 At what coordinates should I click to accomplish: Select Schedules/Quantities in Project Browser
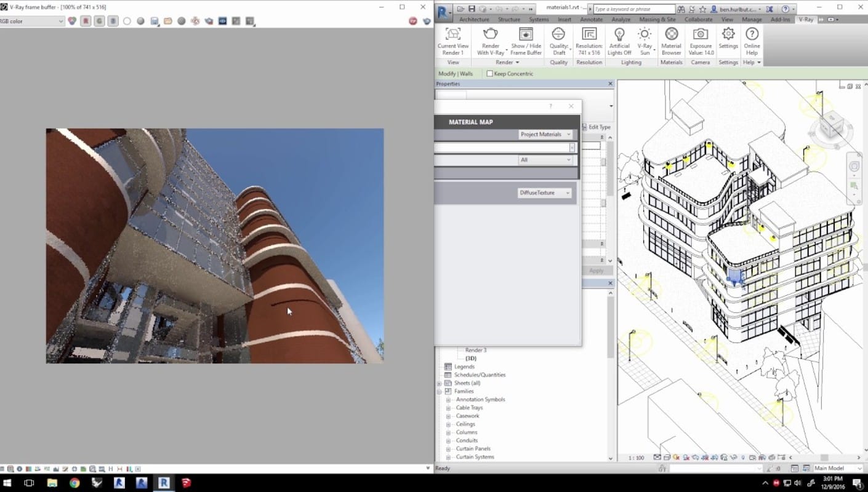(480, 375)
